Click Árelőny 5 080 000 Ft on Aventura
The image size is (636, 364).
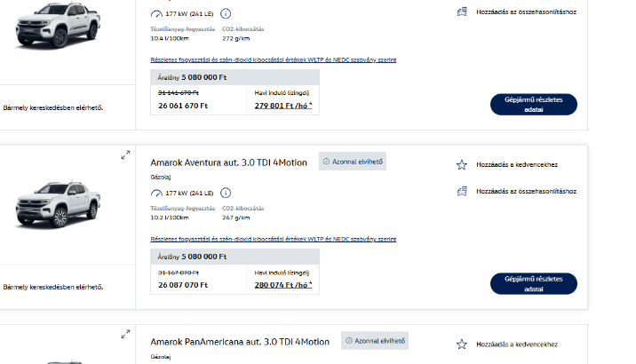click(x=192, y=257)
